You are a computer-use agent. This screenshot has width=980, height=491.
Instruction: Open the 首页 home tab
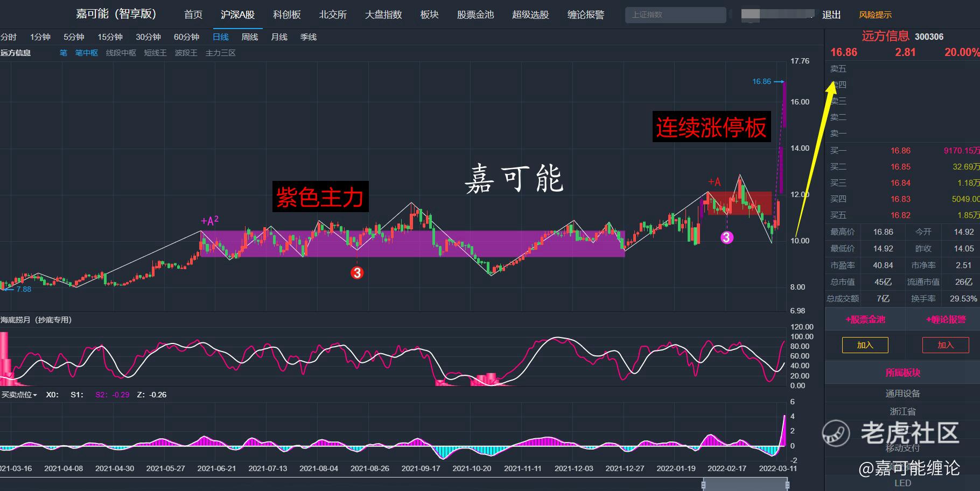coord(193,15)
